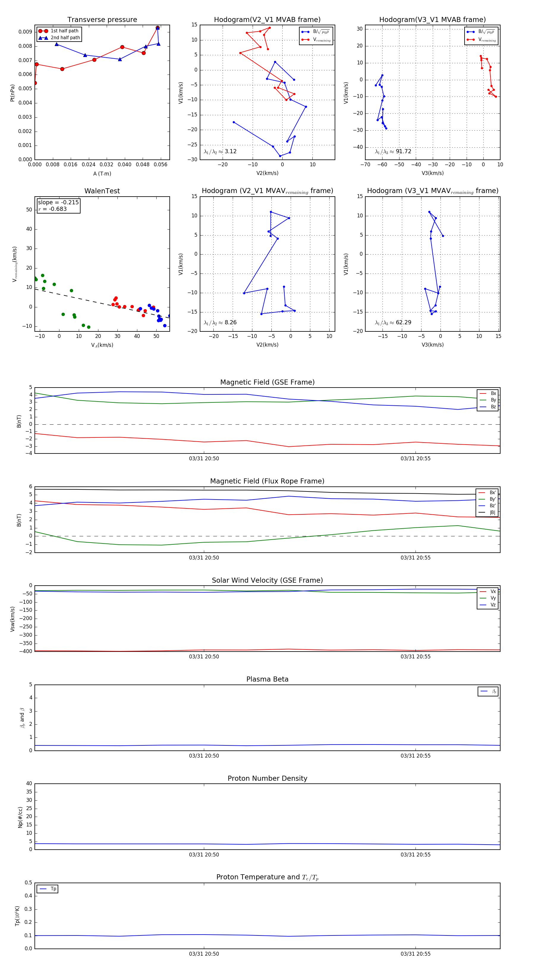
Task: Select B/√μ0ρ legend in V3_V1 MVAB hodogram
Action: (x=481, y=31)
